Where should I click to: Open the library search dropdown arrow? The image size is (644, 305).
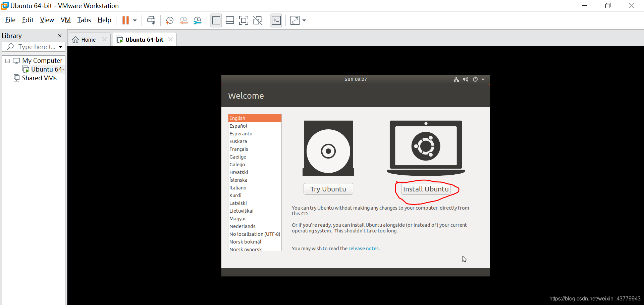pos(61,47)
